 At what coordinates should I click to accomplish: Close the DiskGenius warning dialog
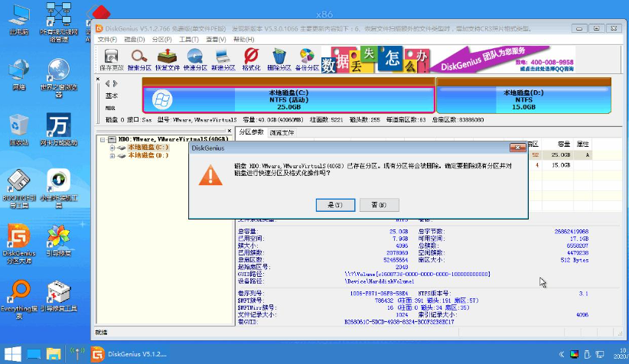point(517,148)
